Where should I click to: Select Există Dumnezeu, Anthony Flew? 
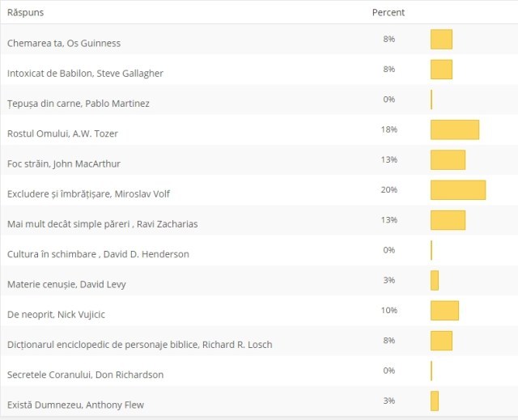point(75,404)
